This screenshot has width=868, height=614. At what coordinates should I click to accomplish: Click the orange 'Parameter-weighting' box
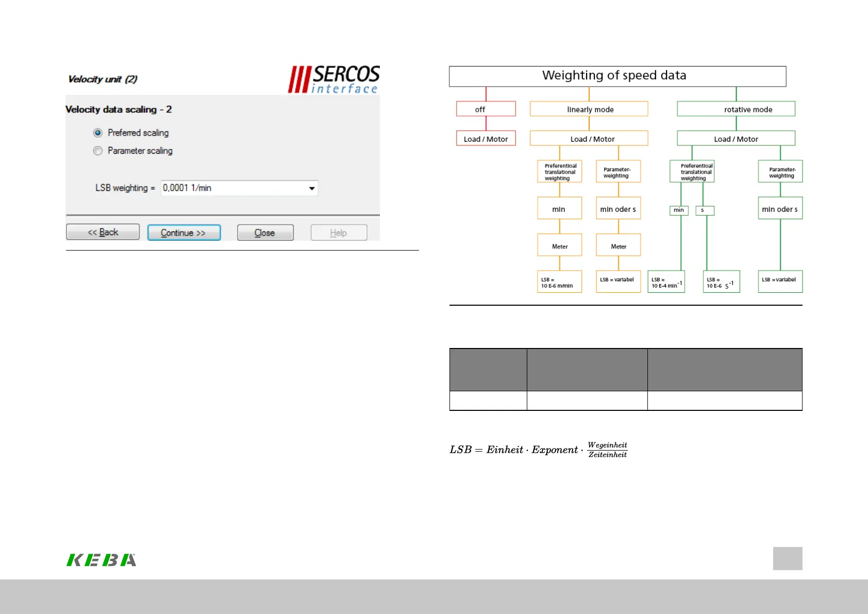click(619, 171)
